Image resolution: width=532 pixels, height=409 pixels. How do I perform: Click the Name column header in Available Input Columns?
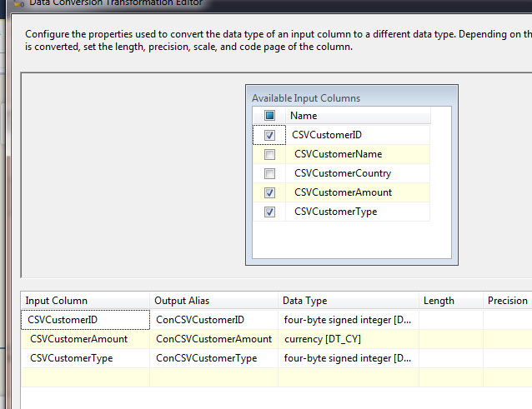point(359,116)
